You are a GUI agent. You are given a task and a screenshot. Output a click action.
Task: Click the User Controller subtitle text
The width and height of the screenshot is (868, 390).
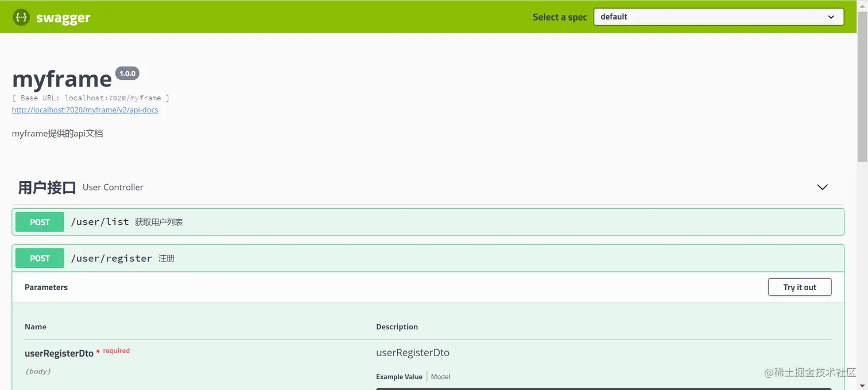coord(113,188)
